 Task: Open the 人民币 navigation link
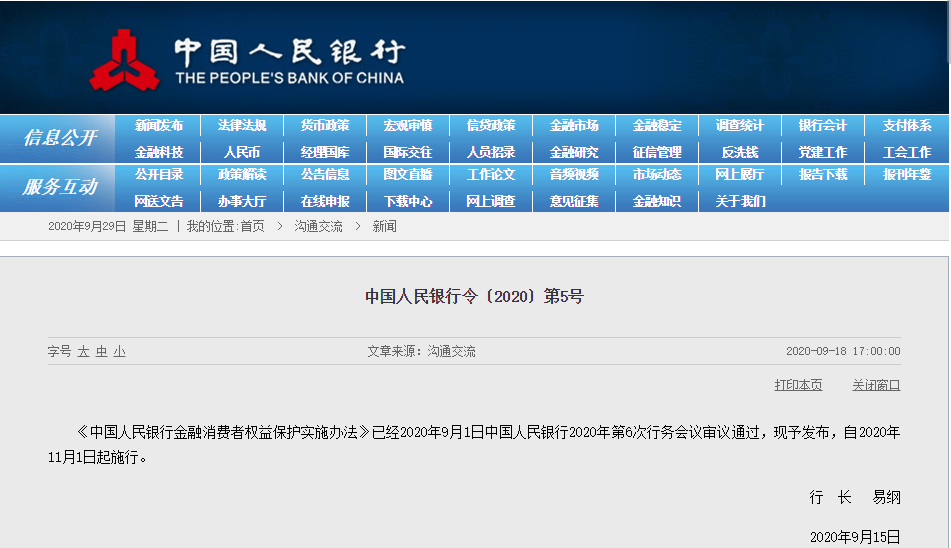pos(242,152)
